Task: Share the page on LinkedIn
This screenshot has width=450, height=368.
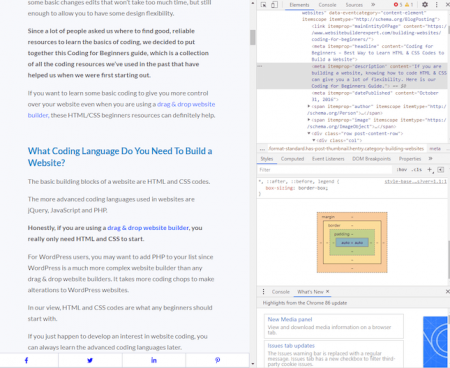Action: tap(154, 360)
